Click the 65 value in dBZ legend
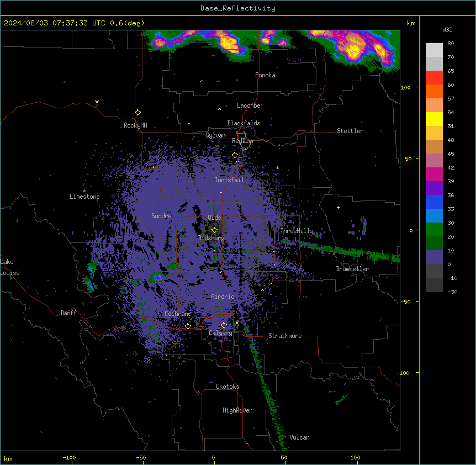Viewport: 476px width, 465px height. click(x=451, y=71)
